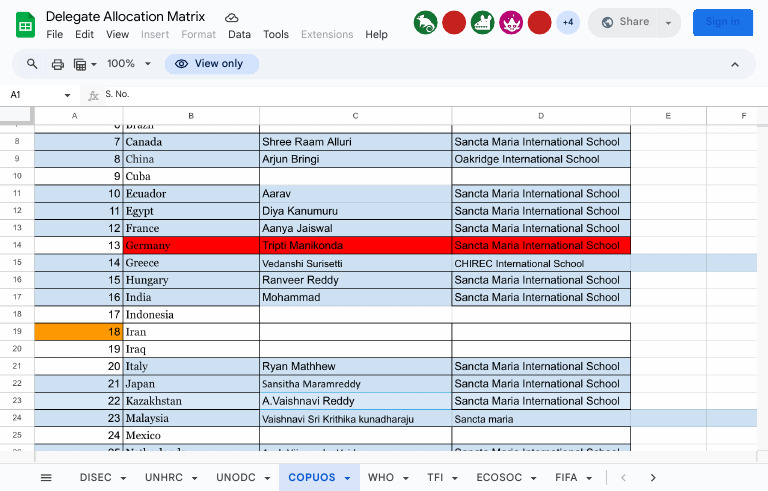Collapse the toolbar with the up chevron

coord(735,64)
